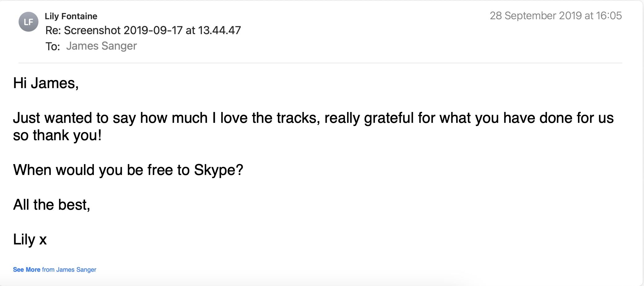The height and width of the screenshot is (286, 644).
Task: Click the 'All the best,' closing line
Action: 51,205
